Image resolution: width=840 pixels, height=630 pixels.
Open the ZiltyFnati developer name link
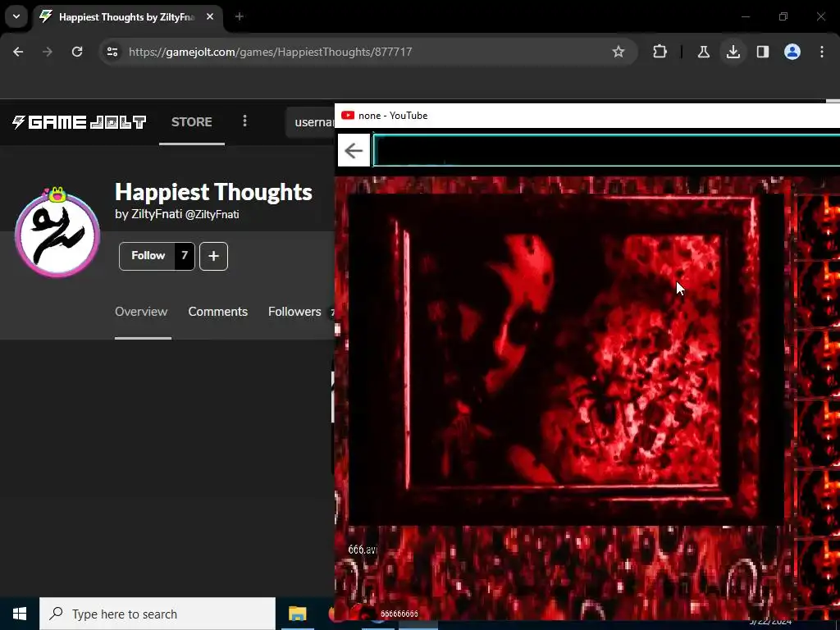(x=157, y=214)
